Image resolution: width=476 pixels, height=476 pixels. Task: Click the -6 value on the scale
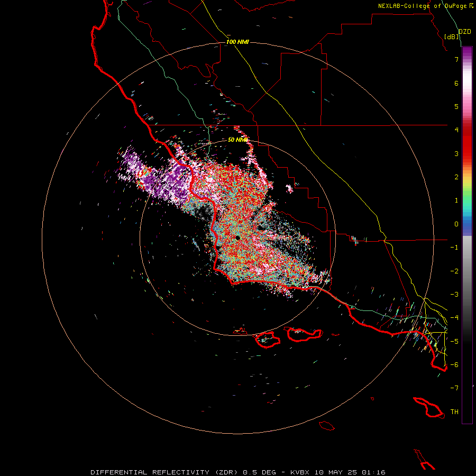[x=454, y=365]
